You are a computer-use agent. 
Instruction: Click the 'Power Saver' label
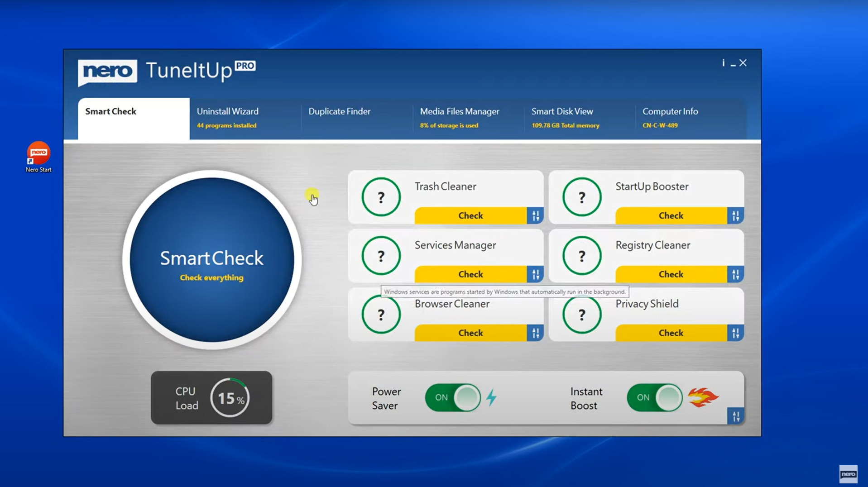click(386, 398)
